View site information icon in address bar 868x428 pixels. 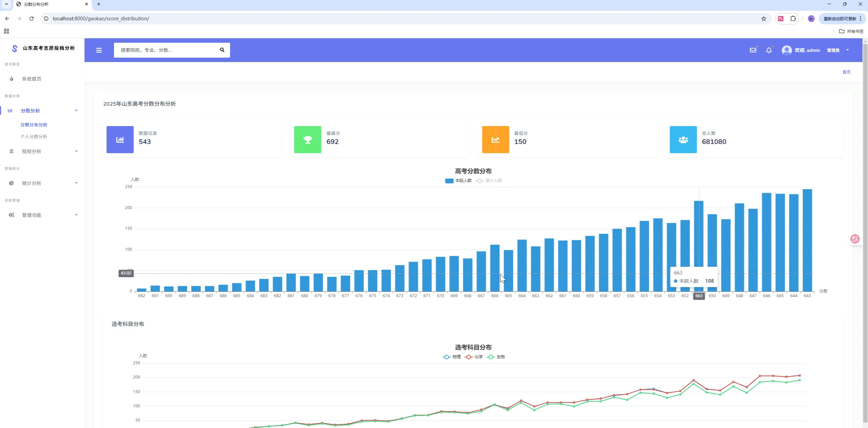46,19
